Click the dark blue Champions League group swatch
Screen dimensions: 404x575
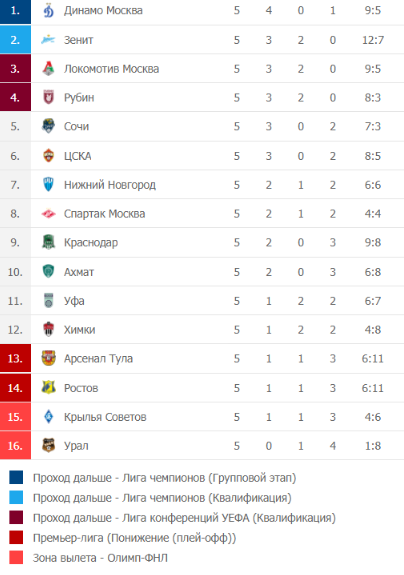[x=16, y=478]
